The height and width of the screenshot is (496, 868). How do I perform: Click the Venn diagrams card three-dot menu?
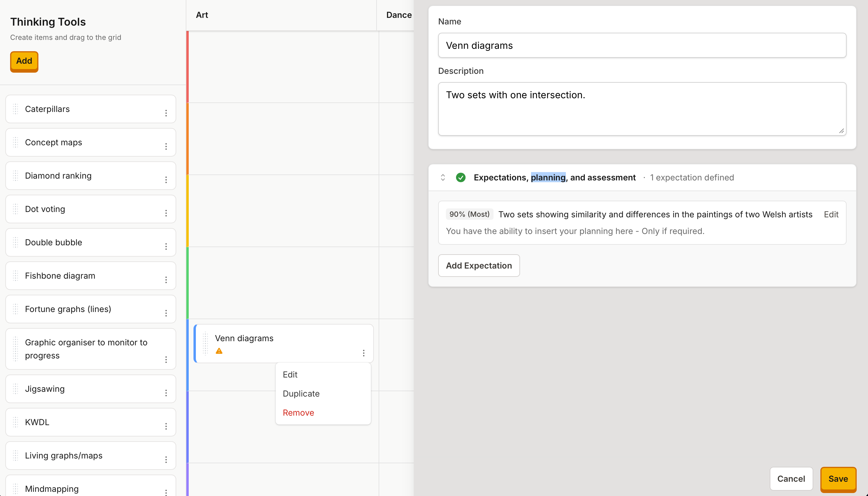pos(363,353)
